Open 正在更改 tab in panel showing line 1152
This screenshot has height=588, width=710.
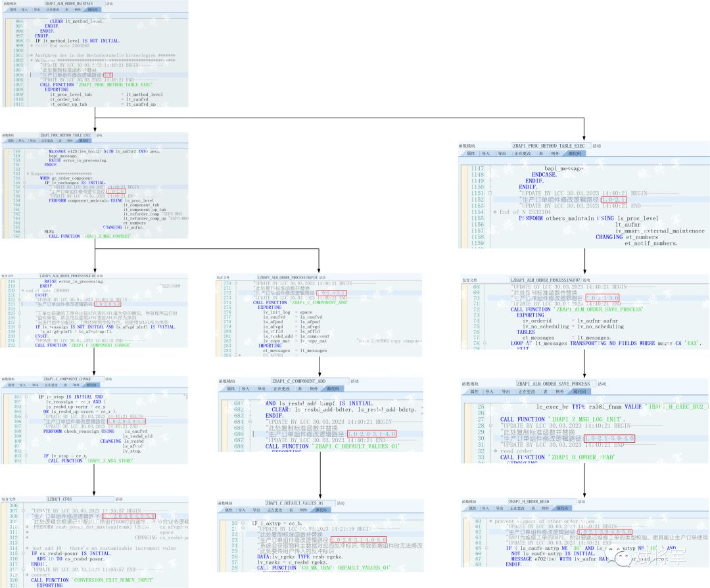click(522, 154)
